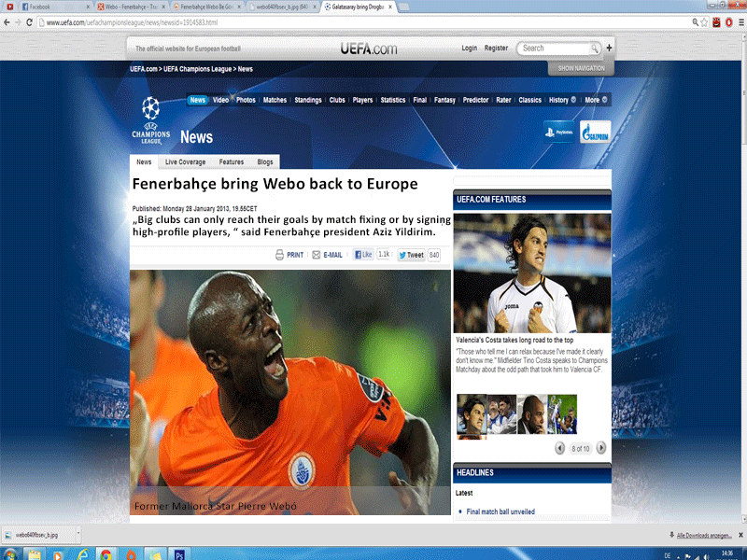The image size is (747, 560).
Task: Click the Champions League logo
Action: click(x=150, y=120)
